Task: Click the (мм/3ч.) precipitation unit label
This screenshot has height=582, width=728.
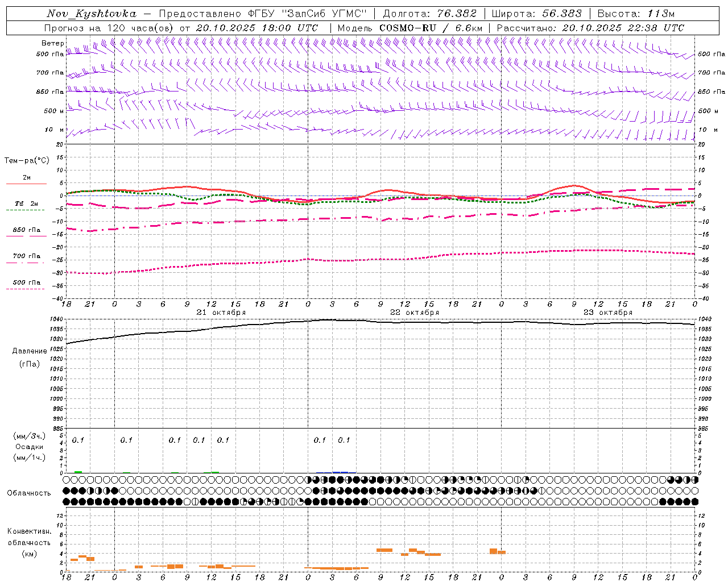Action: click(30, 436)
